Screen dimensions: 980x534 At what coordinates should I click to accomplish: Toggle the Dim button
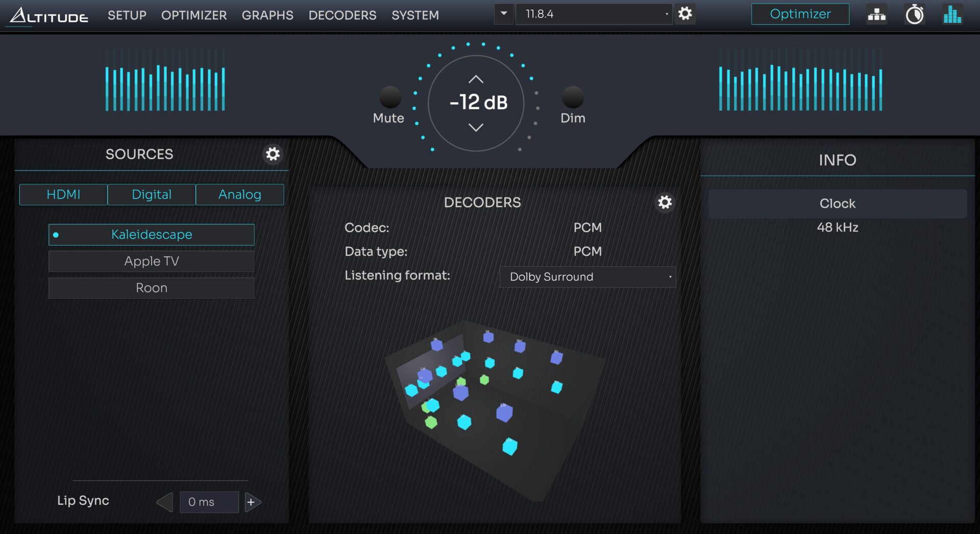pyautogui.click(x=573, y=97)
